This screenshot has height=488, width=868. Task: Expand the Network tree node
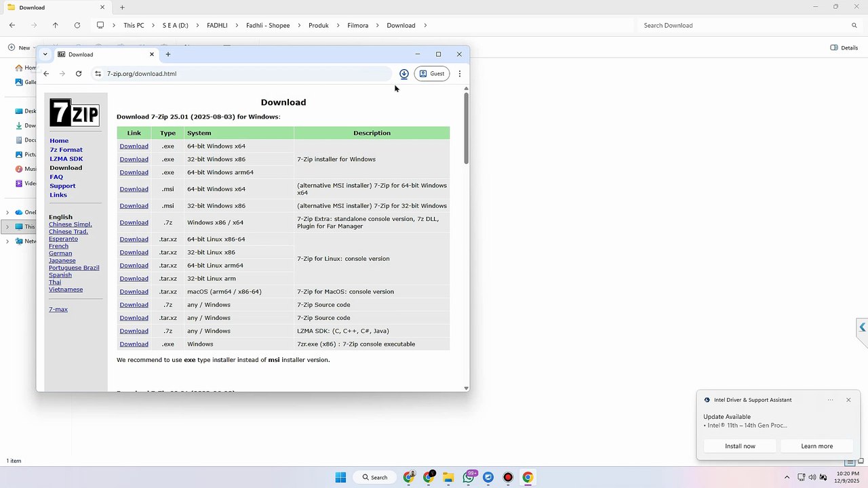[x=7, y=241]
